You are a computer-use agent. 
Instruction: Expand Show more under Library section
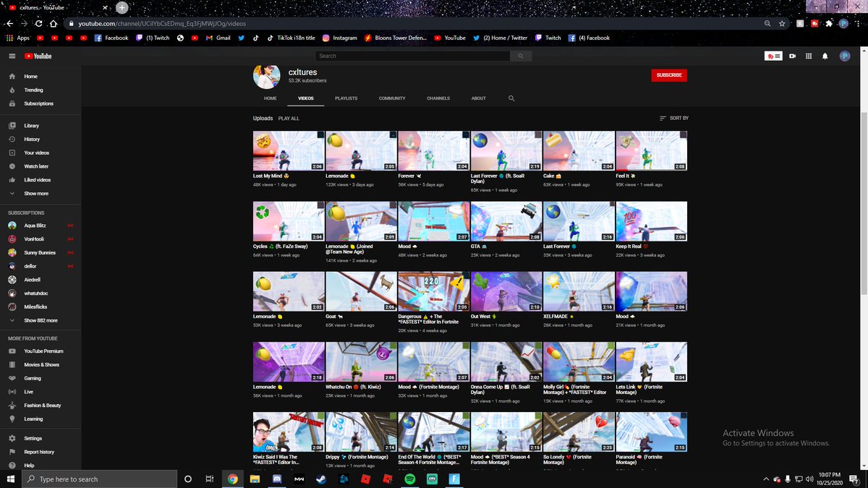click(x=36, y=193)
